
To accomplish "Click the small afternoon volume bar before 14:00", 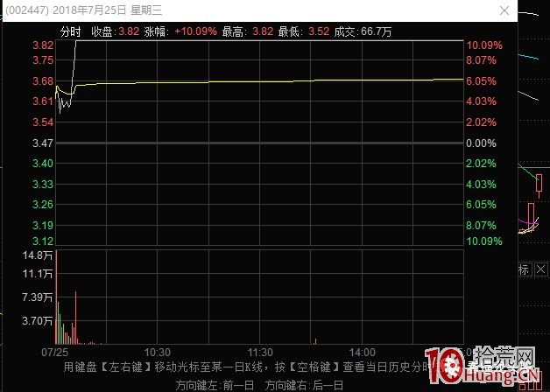I will [x=315, y=341].
